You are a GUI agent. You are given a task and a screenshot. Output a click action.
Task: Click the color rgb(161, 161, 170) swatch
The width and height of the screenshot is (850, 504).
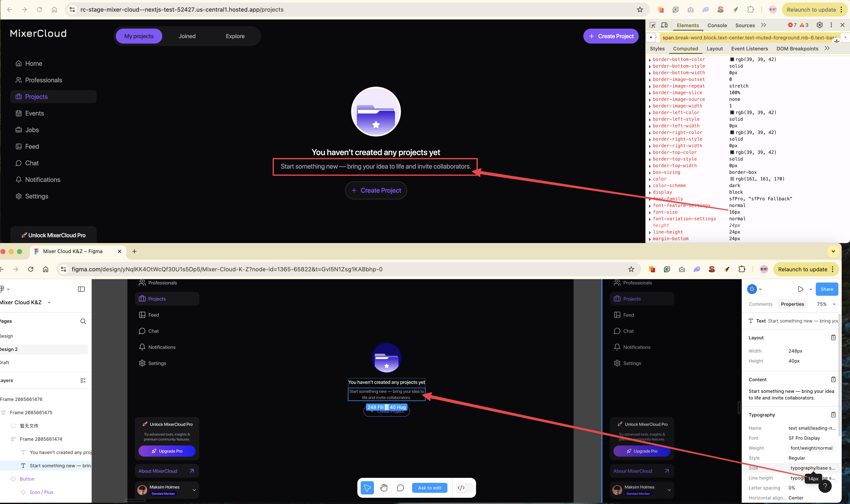(732, 179)
